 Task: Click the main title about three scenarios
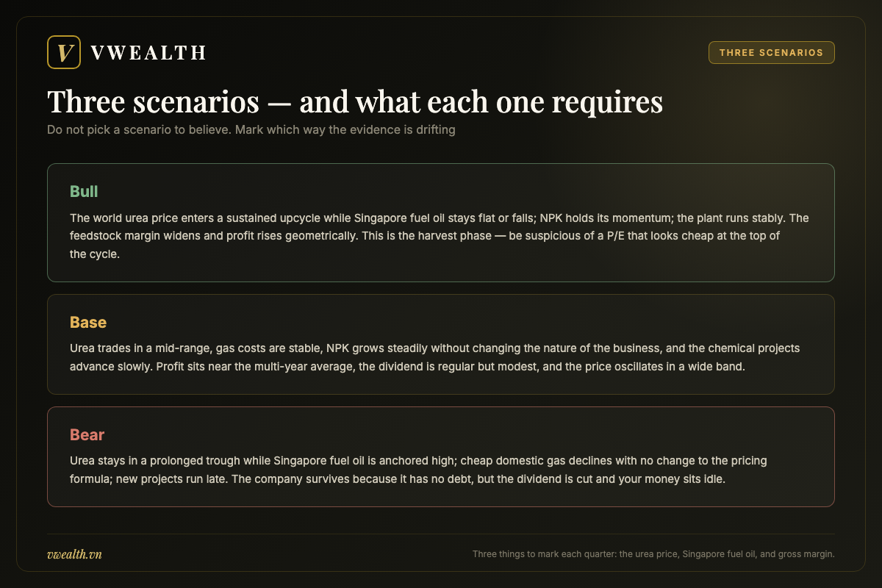355,102
